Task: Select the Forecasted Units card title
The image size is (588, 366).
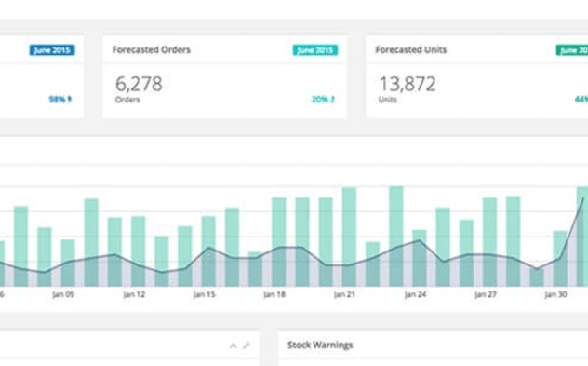Action: click(411, 49)
